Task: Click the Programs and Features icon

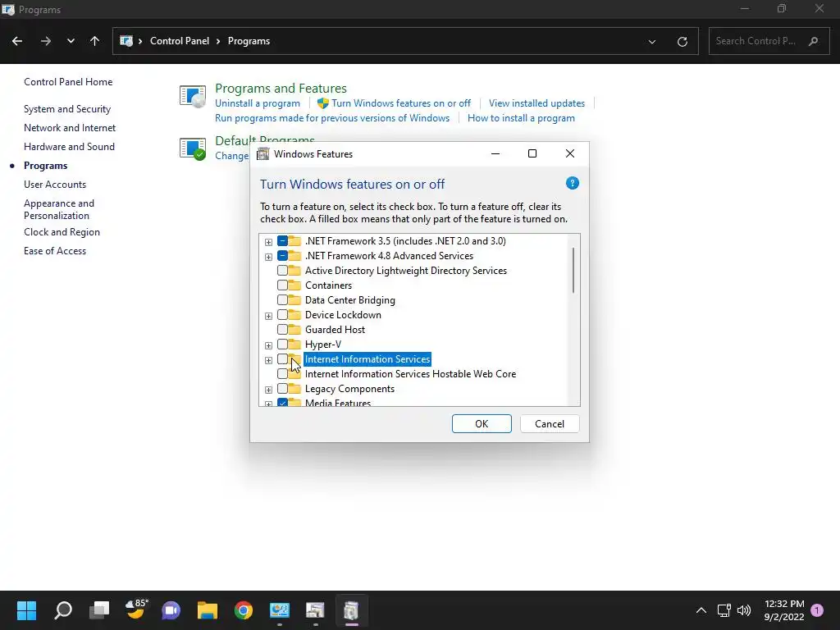Action: point(192,96)
